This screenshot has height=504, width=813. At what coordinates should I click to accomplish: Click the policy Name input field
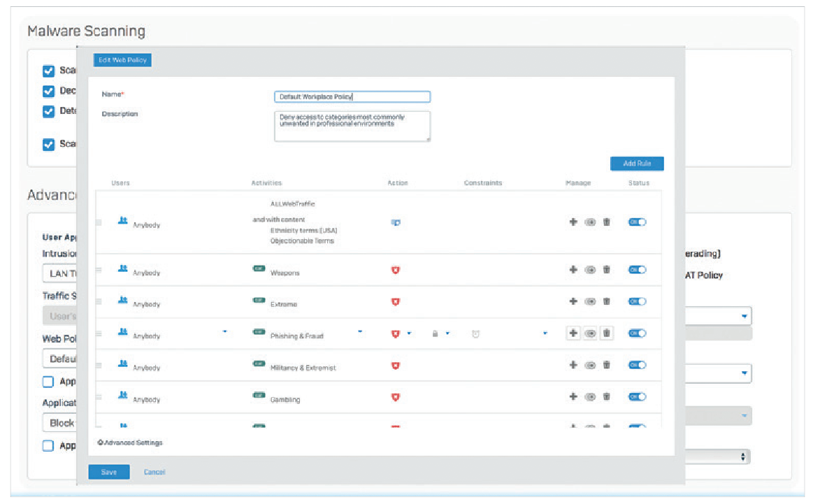pos(352,97)
